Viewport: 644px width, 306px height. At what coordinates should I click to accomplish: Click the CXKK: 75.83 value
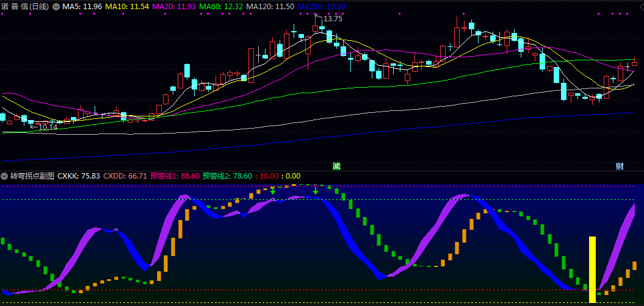[79, 176]
